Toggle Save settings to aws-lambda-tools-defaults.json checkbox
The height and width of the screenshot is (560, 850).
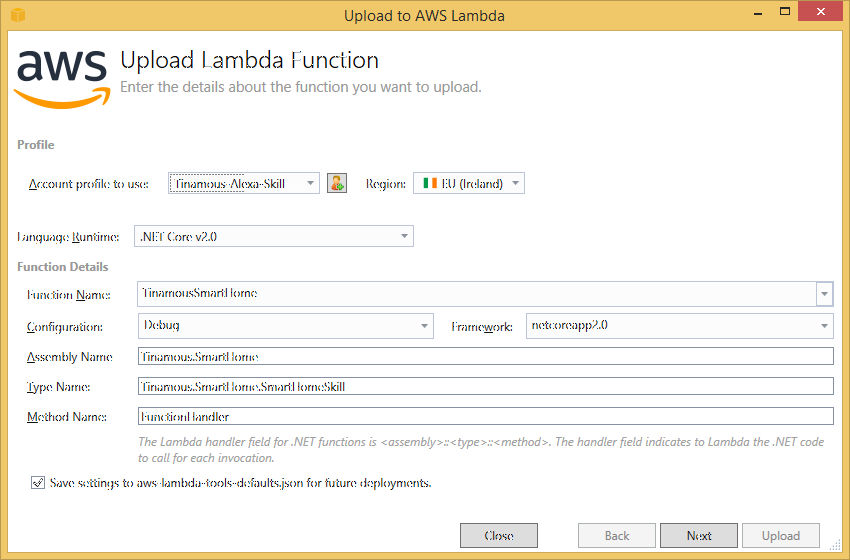[38, 482]
